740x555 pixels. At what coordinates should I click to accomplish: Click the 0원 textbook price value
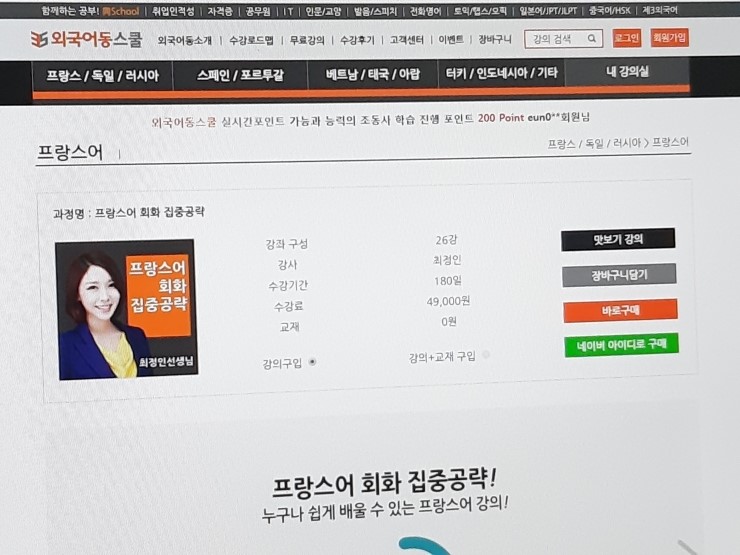point(448,321)
